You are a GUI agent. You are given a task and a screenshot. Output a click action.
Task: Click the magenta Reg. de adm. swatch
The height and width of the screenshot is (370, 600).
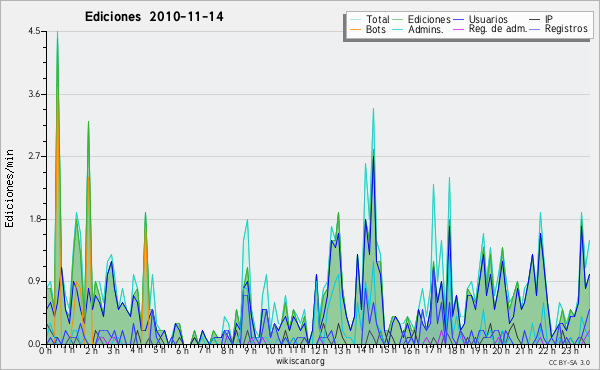click(458, 29)
